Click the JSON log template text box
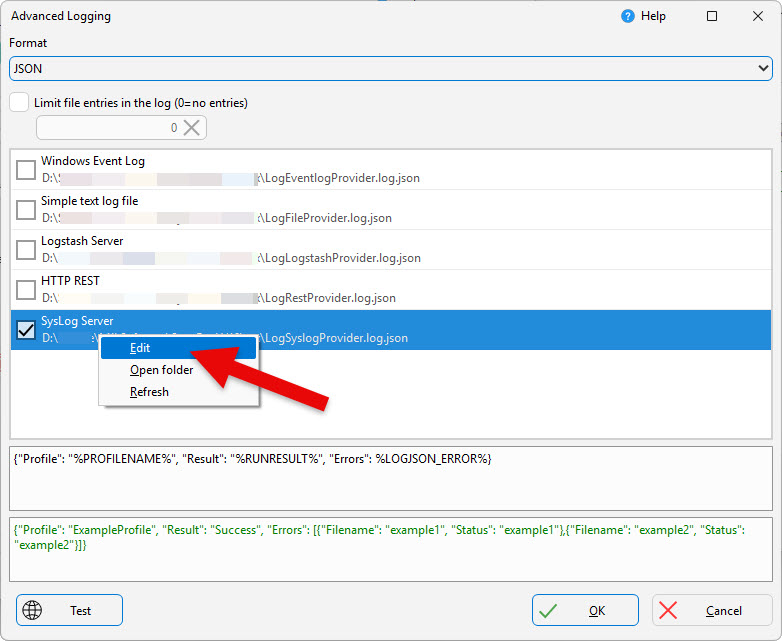The width and height of the screenshot is (782, 641). (x=390, y=476)
